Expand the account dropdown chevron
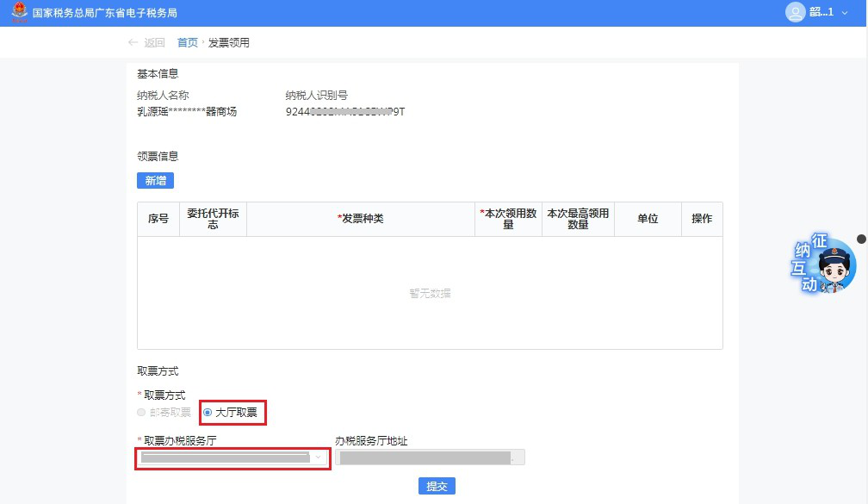The height and width of the screenshot is (504, 868). coord(845,13)
